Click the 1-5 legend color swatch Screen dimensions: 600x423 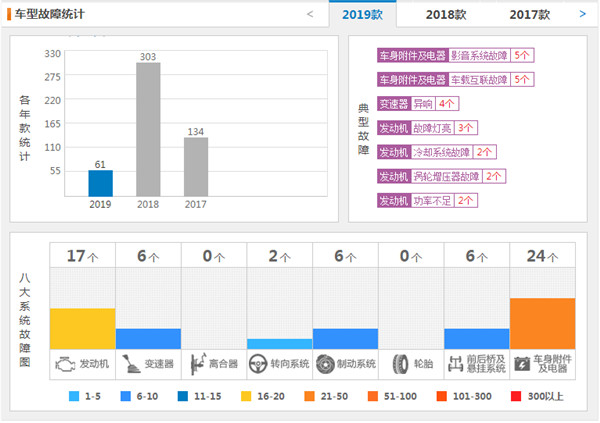click(74, 396)
